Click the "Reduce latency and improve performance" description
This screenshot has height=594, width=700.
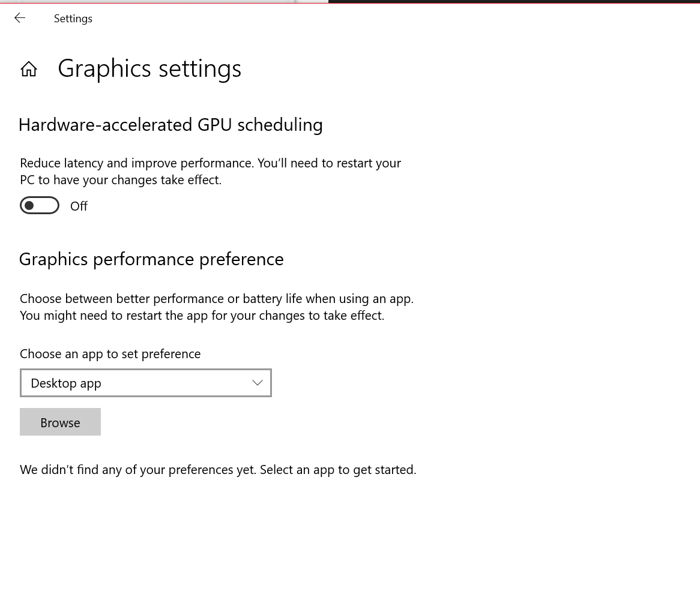tap(210, 163)
